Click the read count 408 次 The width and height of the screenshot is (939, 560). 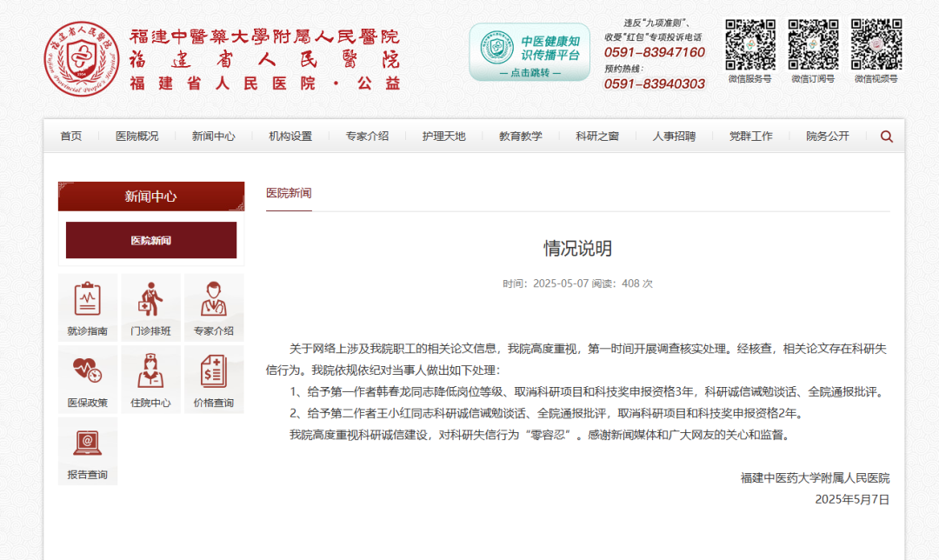637,283
